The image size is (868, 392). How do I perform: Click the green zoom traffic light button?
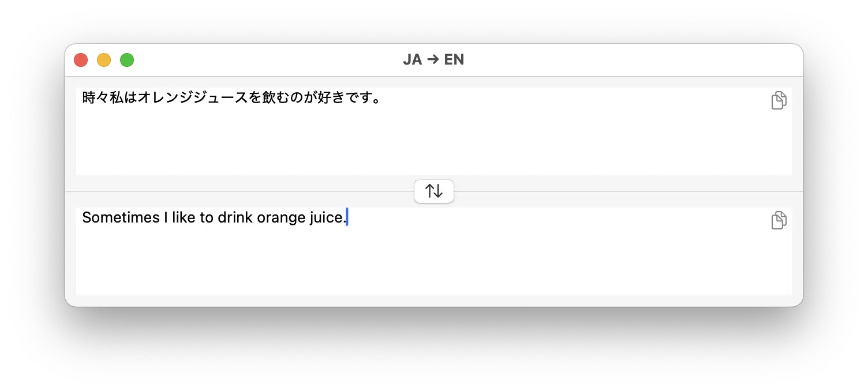(126, 59)
